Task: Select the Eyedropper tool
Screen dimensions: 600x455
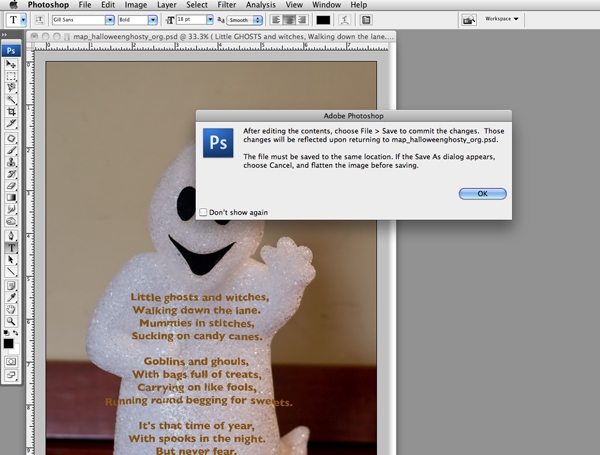Action: coord(11,298)
